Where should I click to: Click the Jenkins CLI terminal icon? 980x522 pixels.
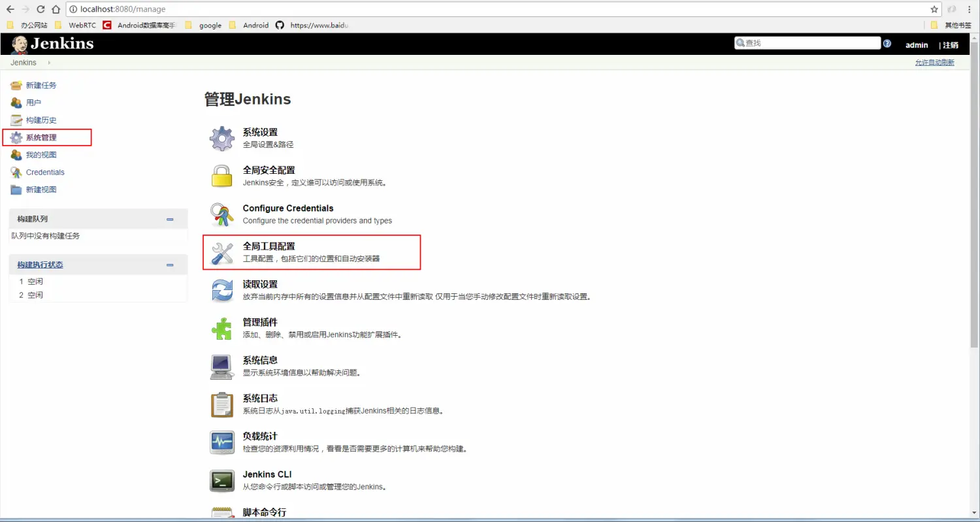222,481
